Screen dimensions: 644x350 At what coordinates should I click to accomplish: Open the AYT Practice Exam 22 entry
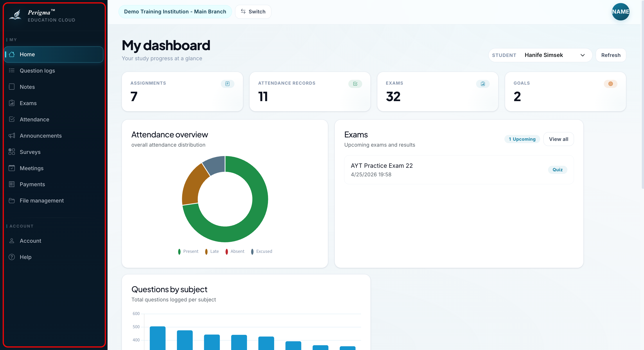(x=459, y=170)
